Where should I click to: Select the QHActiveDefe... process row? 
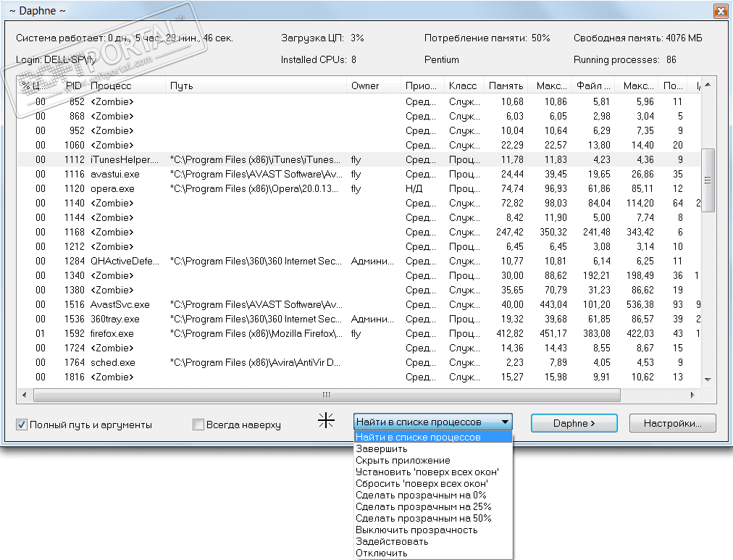tap(359, 261)
